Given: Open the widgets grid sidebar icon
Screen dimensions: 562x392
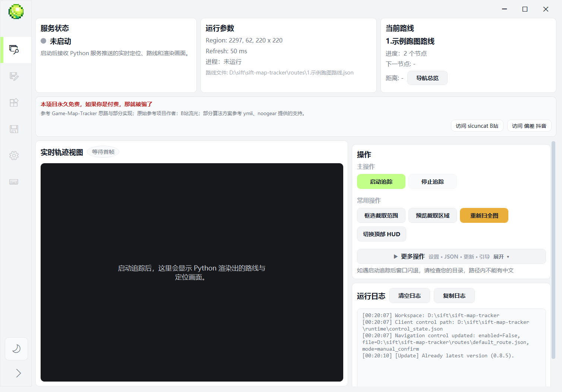Looking at the screenshot, I should (x=14, y=102).
